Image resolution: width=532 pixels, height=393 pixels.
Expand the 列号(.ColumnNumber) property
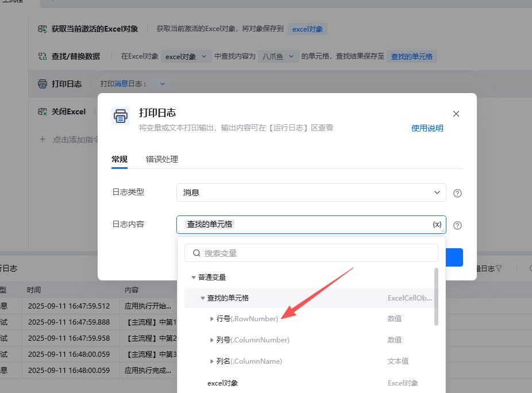[x=212, y=340]
